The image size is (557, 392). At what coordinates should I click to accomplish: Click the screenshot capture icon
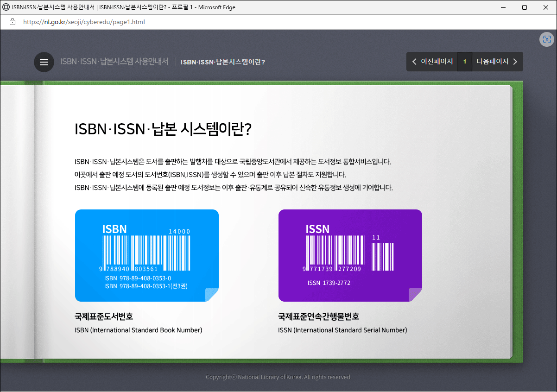[547, 39]
